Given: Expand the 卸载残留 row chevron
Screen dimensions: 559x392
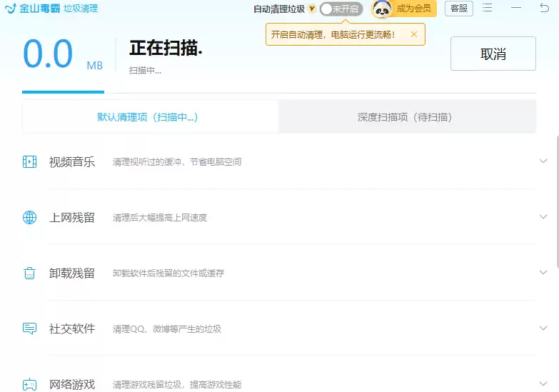Looking at the screenshot, I should [x=543, y=272].
